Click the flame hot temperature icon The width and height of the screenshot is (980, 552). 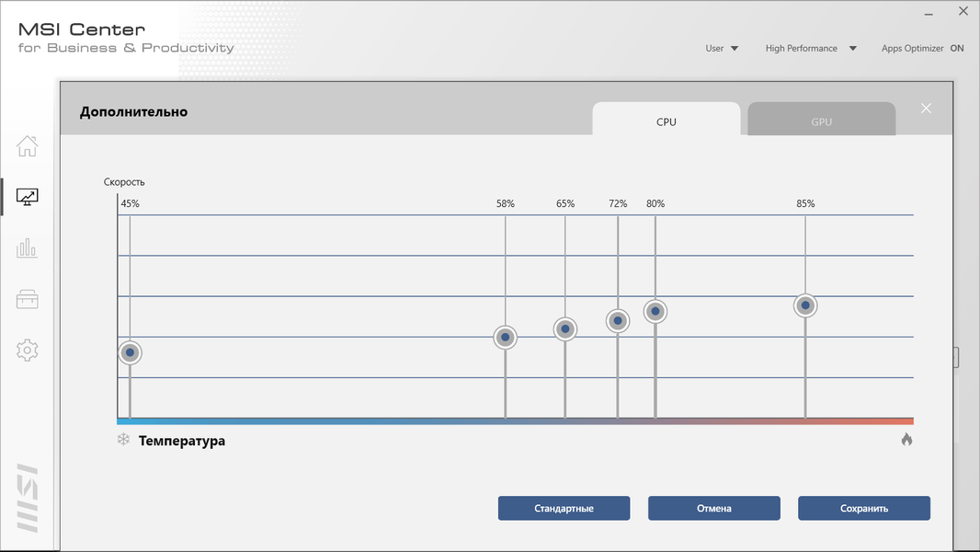[x=906, y=440]
